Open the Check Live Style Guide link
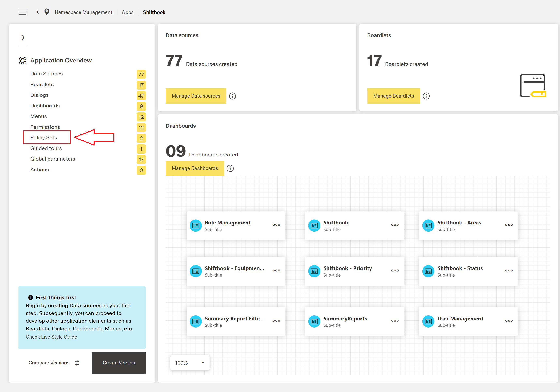 click(51, 337)
